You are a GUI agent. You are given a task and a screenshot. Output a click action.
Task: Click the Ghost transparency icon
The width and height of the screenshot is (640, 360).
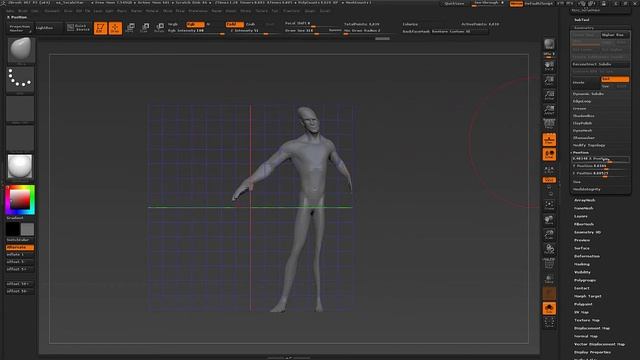[549, 293]
